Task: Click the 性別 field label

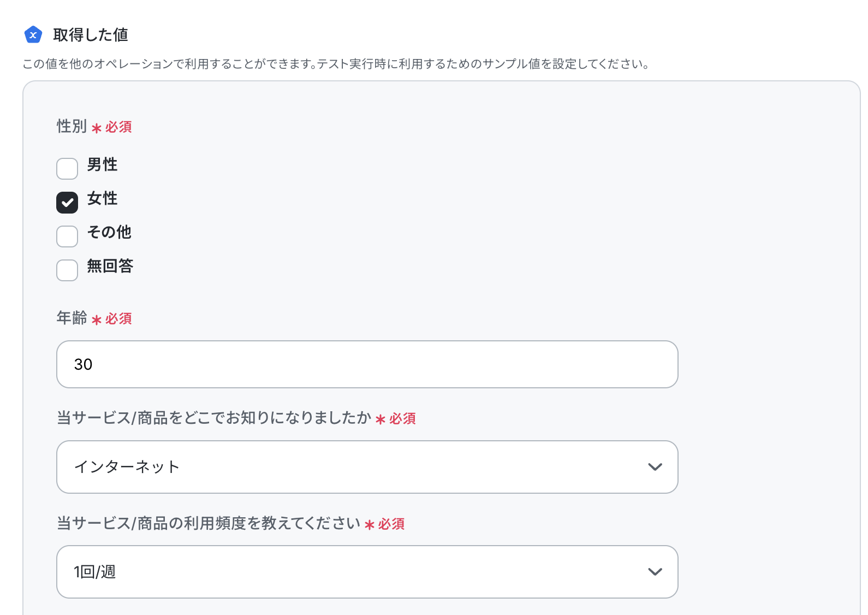Action: click(x=72, y=126)
